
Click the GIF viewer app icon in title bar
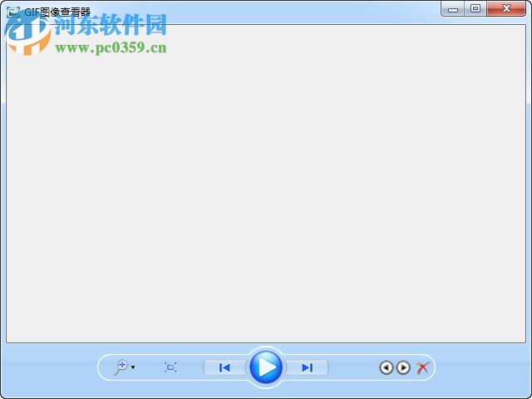click(x=13, y=12)
